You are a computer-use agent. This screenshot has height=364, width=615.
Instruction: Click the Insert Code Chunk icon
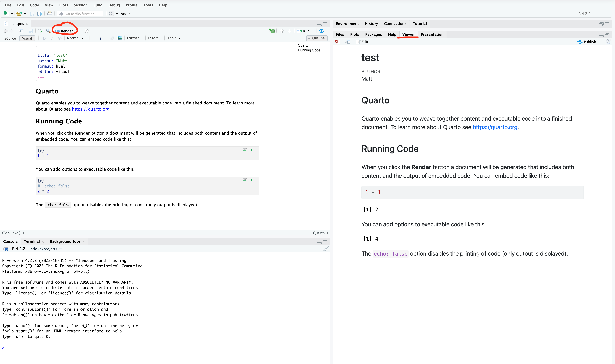point(272,31)
